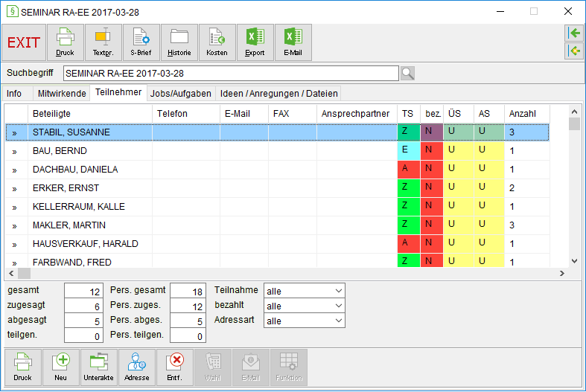Click the Excel Export icon
Viewport: 586px width, 392px height.
tap(255, 42)
